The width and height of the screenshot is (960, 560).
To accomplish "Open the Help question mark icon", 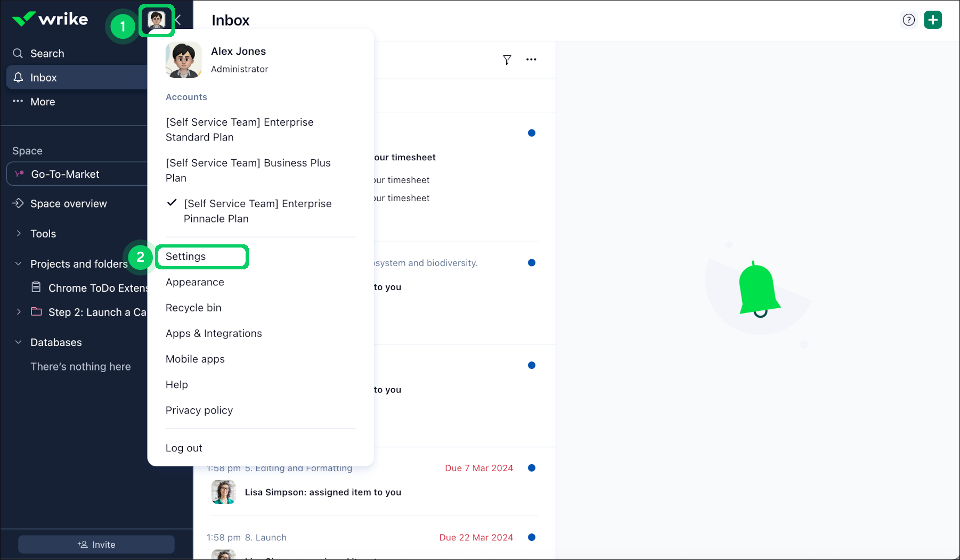I will 908,20.
